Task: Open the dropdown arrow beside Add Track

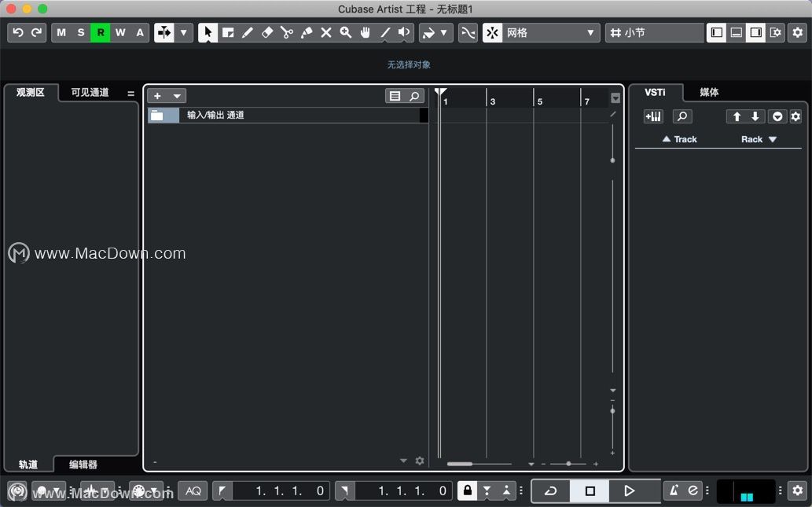Action: 177,96
